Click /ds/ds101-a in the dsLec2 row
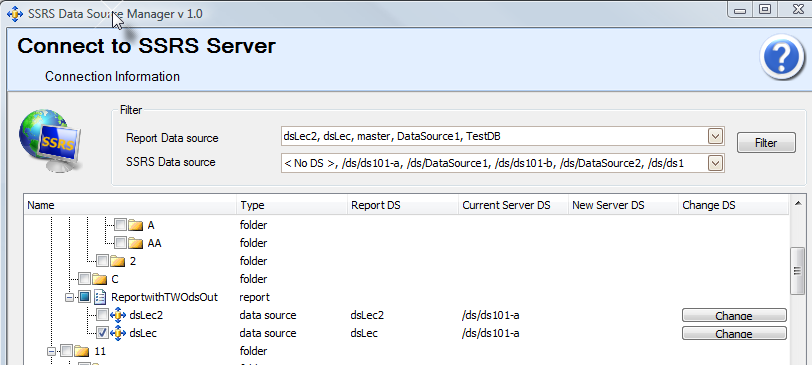Viewport: 812px width, 365px height. (491, 315)
